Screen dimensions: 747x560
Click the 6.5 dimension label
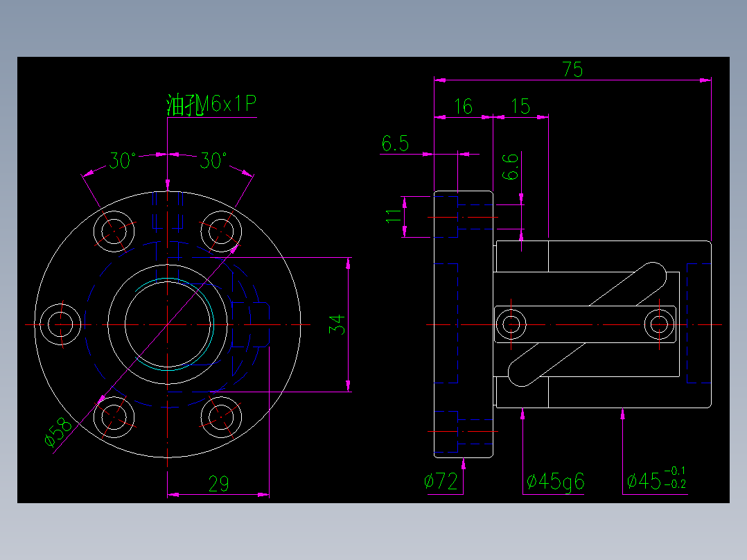(x=395, y=144)
